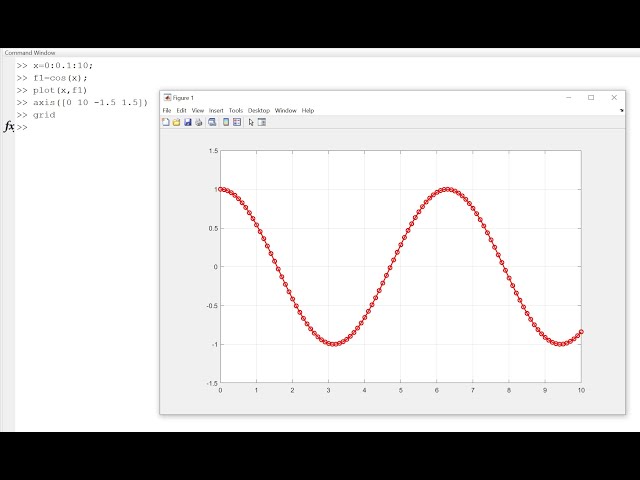Viewport: 640px width, 480px height.
Task: Click the Link Plot toolbar icon
Action: tap(212, 122)
